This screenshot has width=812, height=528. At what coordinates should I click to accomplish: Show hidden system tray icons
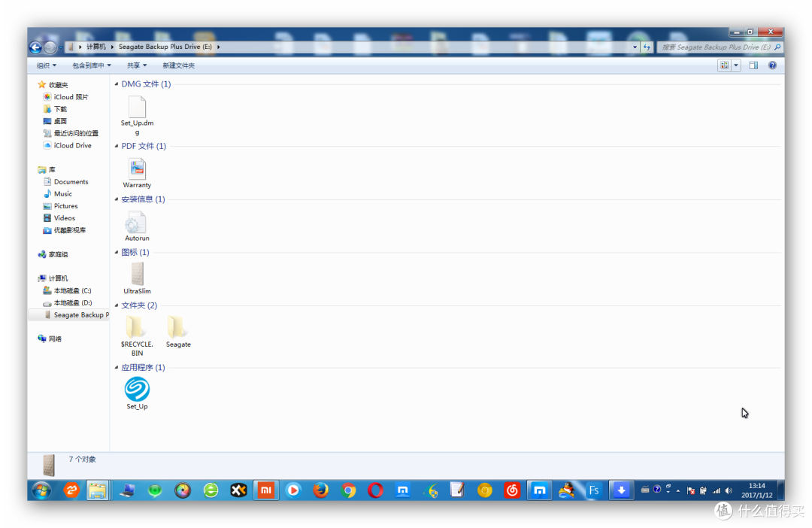tap(678, 490)
